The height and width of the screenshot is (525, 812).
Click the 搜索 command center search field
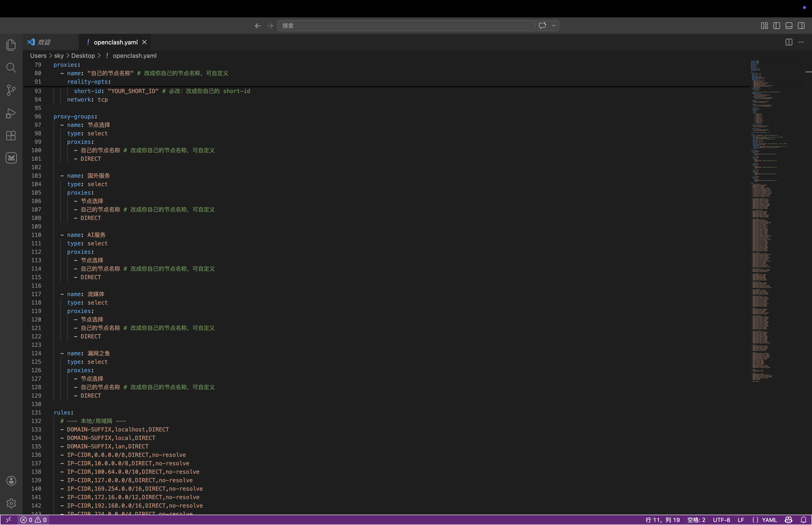[406, 26]
